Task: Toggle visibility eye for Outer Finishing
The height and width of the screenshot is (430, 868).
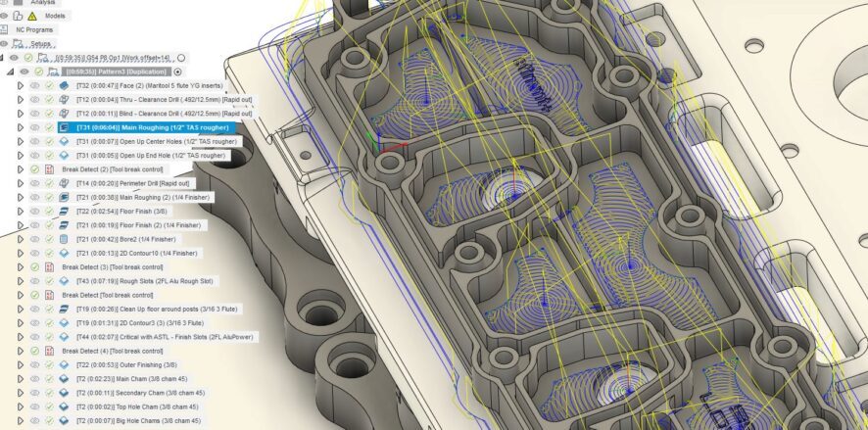Action: click(35, 364)
